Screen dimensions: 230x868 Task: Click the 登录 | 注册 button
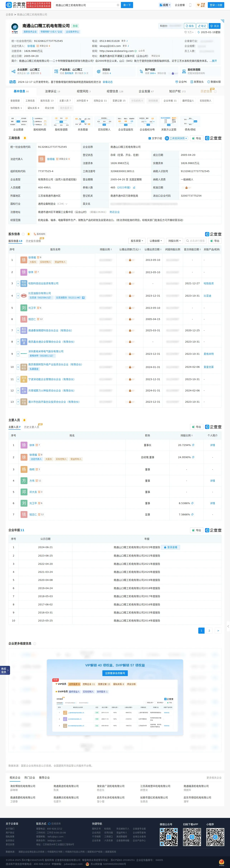[x=216, y=5]
